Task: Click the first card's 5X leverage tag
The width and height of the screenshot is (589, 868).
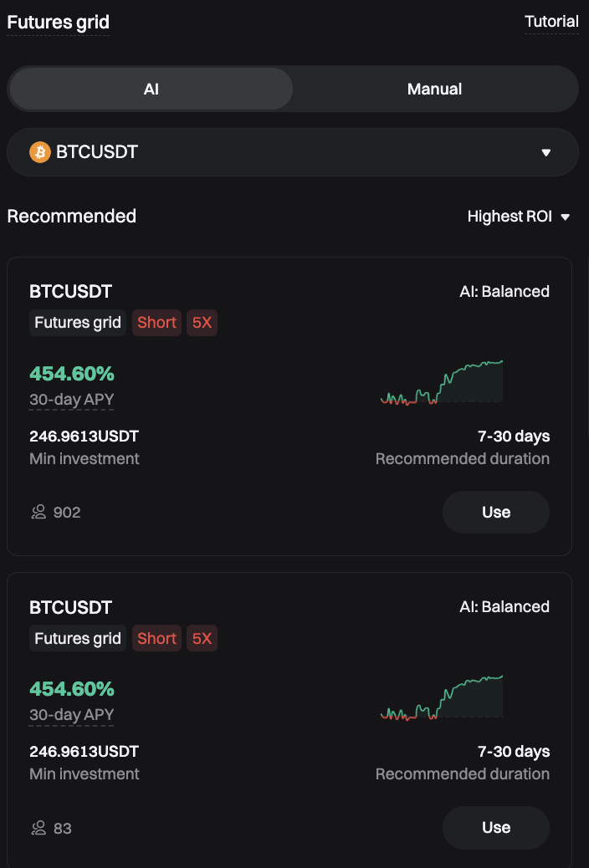Action: click(202, 323)
